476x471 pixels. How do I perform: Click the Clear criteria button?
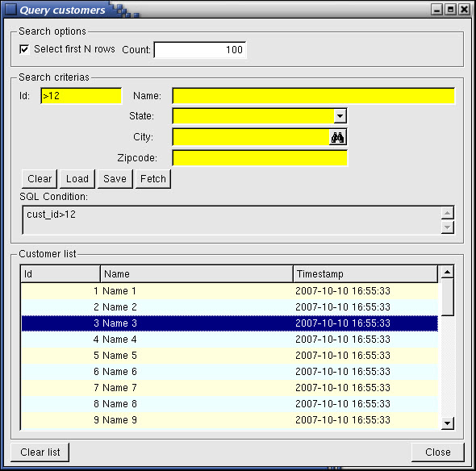(x=40, y=179)
